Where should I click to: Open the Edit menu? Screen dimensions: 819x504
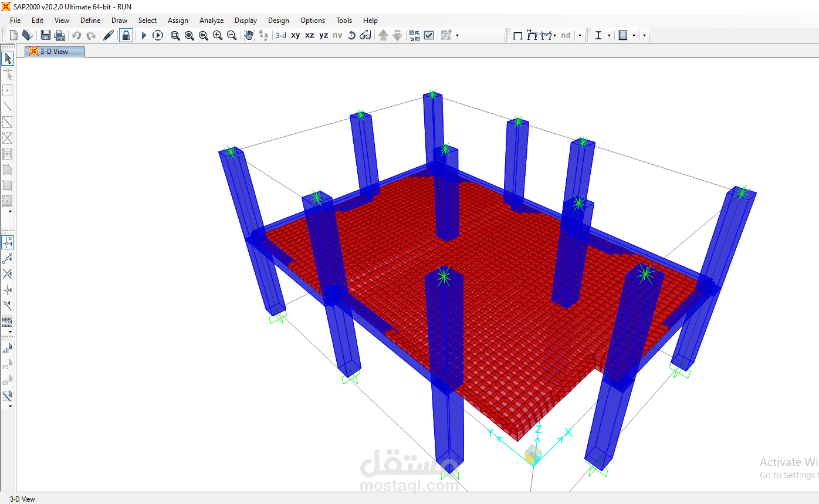(x=38, y=20)
